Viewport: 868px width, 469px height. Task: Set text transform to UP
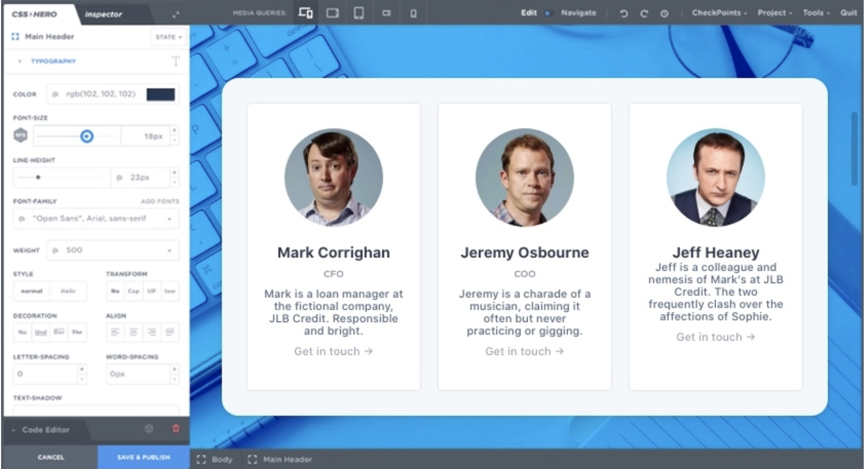152,291
